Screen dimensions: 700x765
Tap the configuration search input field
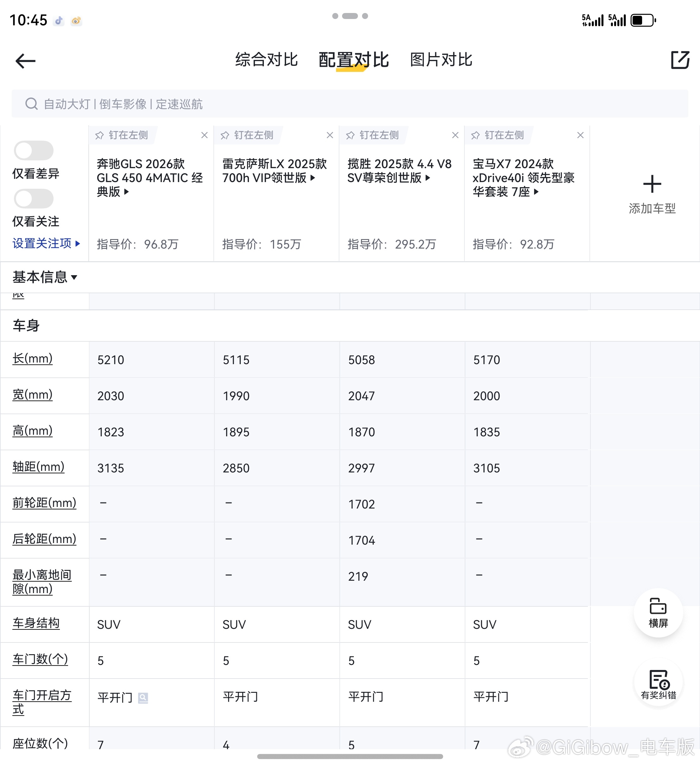[349, 104]
